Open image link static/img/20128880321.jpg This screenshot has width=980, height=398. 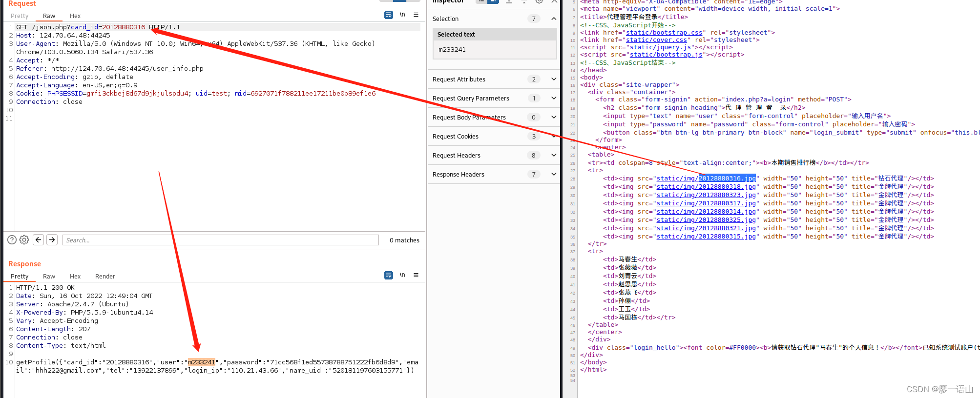click(706, 228)
